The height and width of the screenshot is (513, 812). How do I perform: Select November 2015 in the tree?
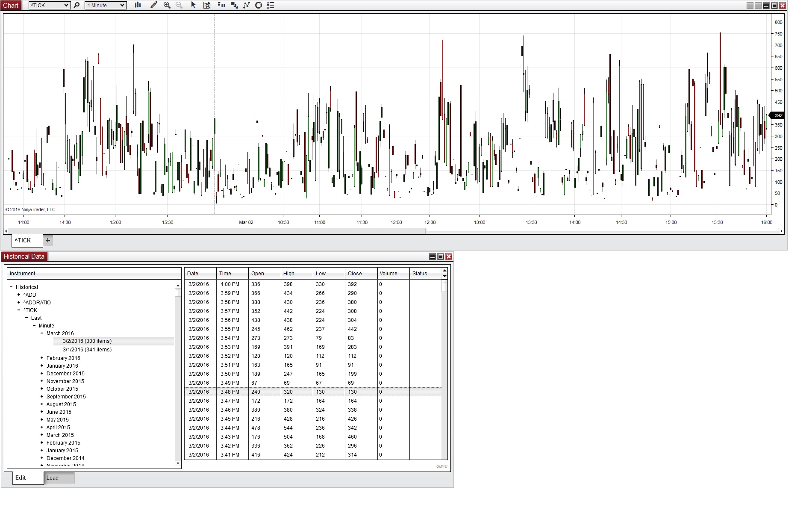click(x=65, y=381)
